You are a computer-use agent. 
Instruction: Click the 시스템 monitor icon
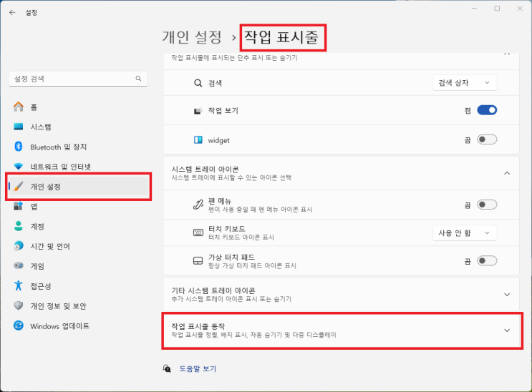pyautogui.click(x=19, y=127)
